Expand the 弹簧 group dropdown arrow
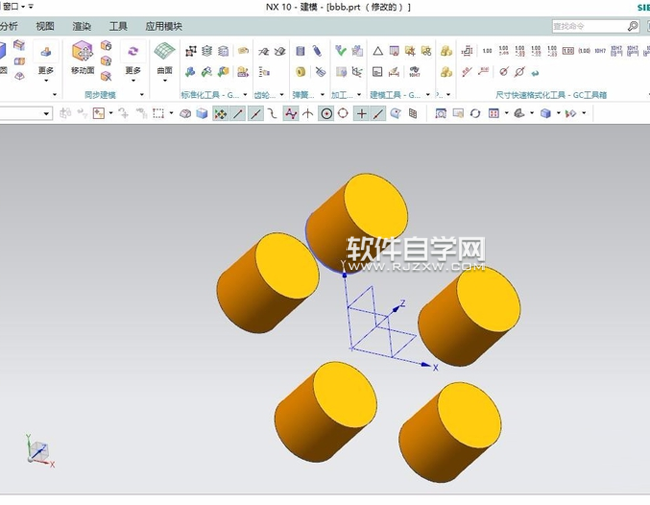This screenshot has height=505, width=650. pyautogui.click(x=323, y=95)
